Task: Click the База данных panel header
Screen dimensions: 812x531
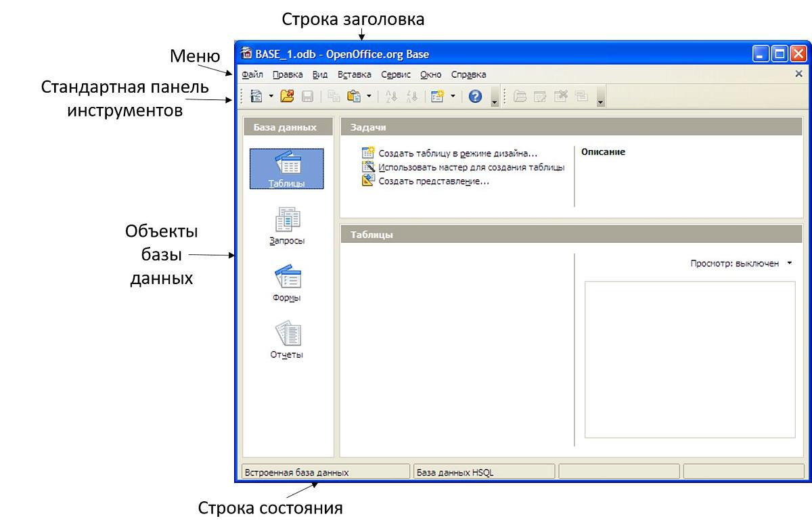Action: [x=288, y=126]
